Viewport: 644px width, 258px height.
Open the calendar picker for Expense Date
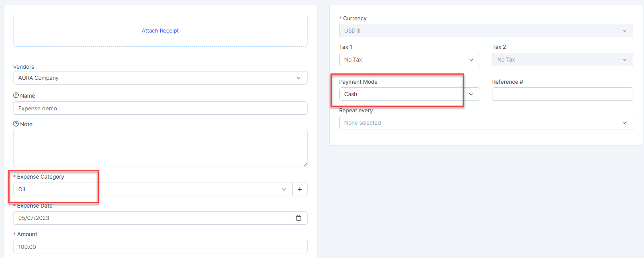298,218
